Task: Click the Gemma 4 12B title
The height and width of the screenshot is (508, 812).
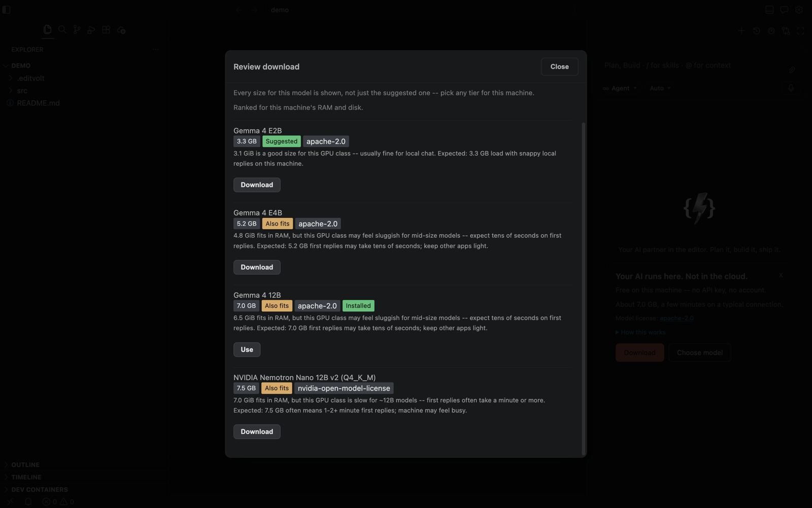Action: pos(257,295)
